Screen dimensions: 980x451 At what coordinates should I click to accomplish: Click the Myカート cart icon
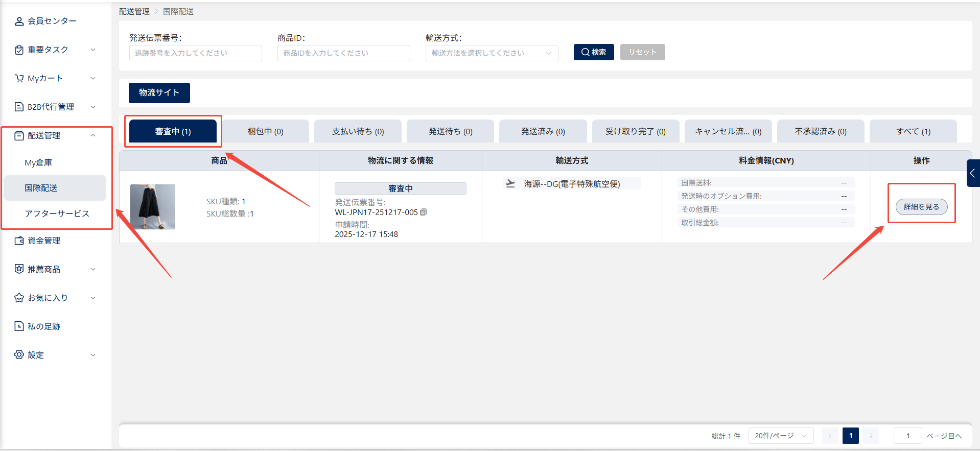click(19, 78)
